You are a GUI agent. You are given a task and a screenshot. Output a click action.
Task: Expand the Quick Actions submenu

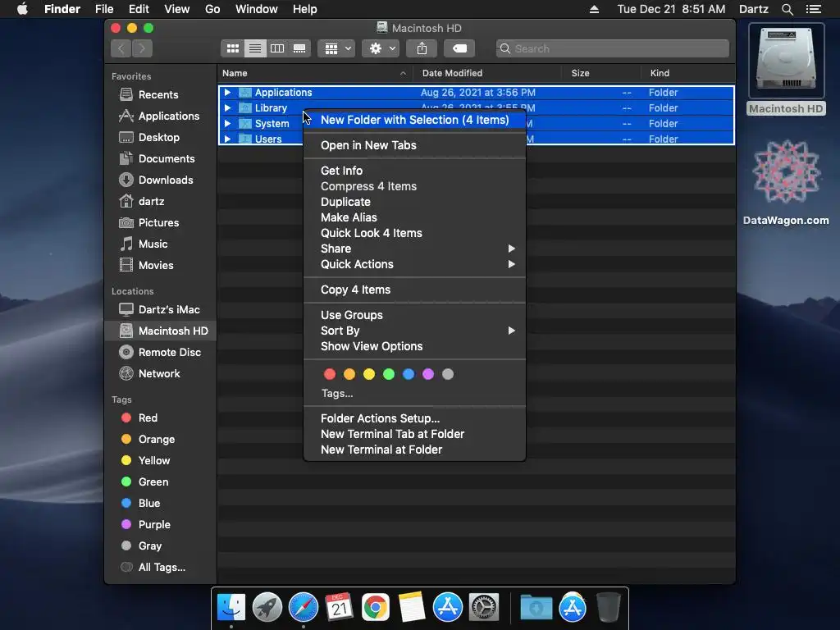[414, 264]
